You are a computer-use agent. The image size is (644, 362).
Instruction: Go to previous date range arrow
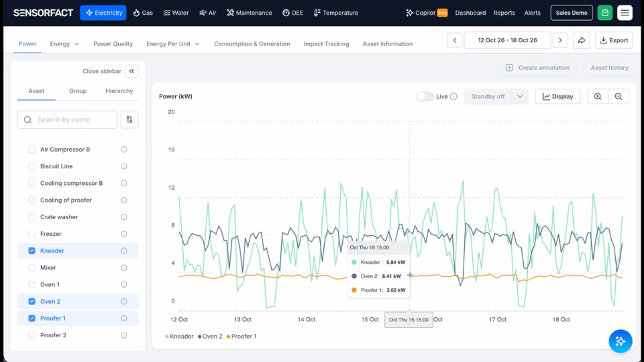pyautogui.click(x=455, y=40)
